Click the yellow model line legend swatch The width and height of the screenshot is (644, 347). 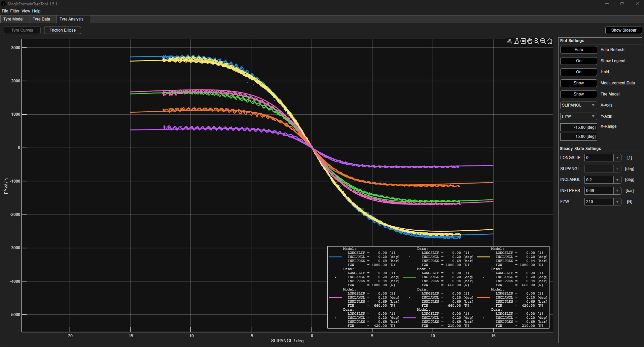[483, 257]
